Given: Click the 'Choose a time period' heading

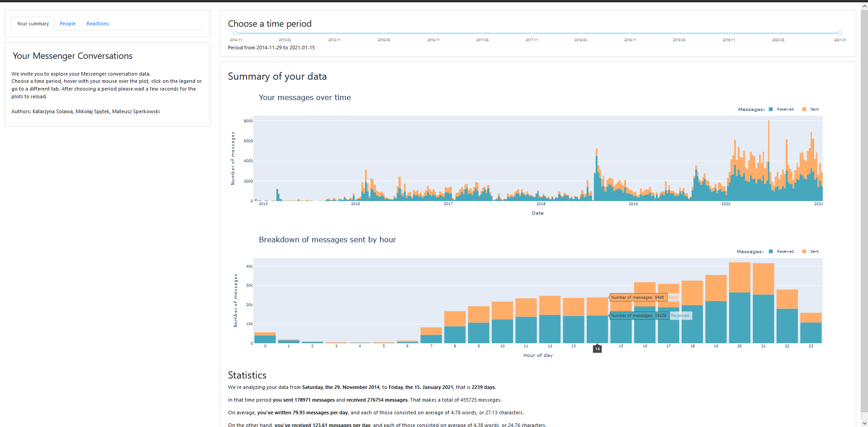Looking at the screenshot, I should (270, 24).
